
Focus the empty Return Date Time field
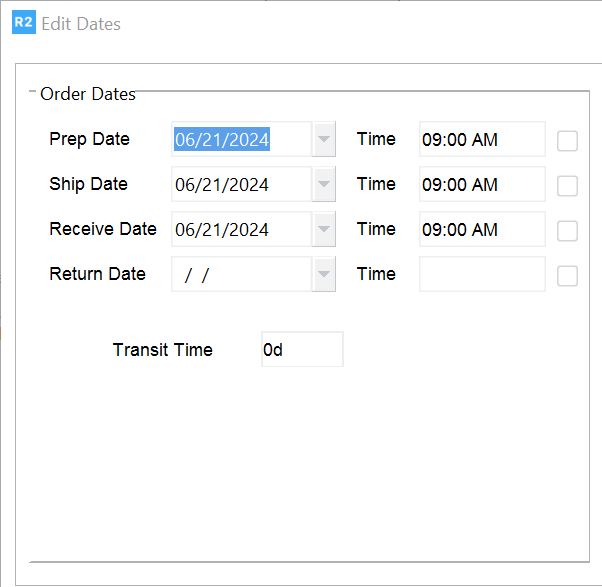(481, 275)
